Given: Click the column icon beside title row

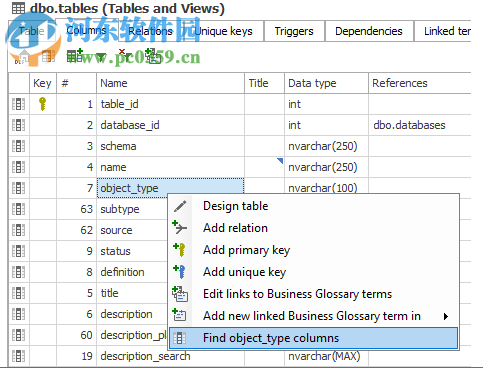Looking at the screenshot, I should [x=18, y=293].
